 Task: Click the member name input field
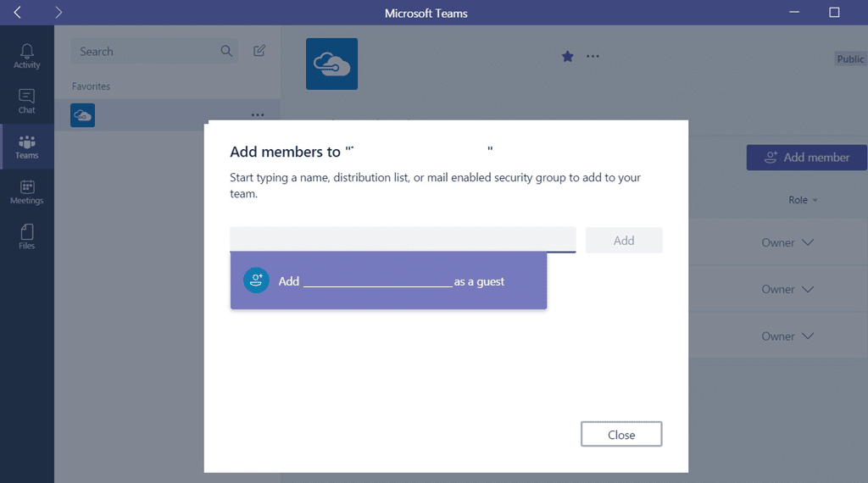tap(403, 240)
